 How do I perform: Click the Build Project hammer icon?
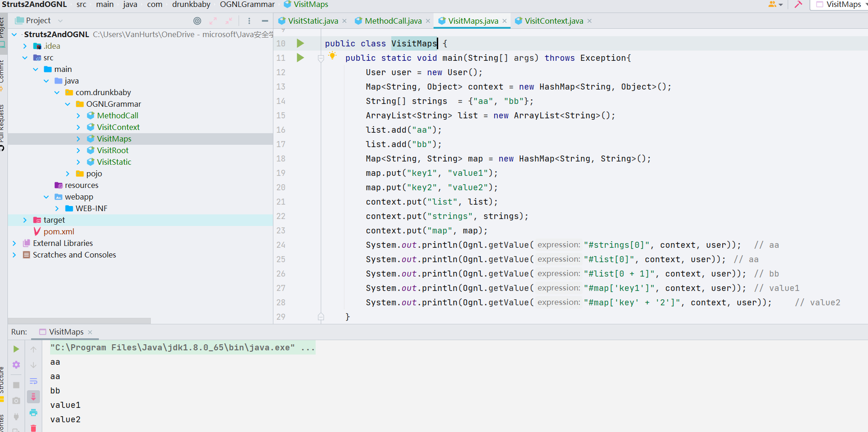click(798, 5)
